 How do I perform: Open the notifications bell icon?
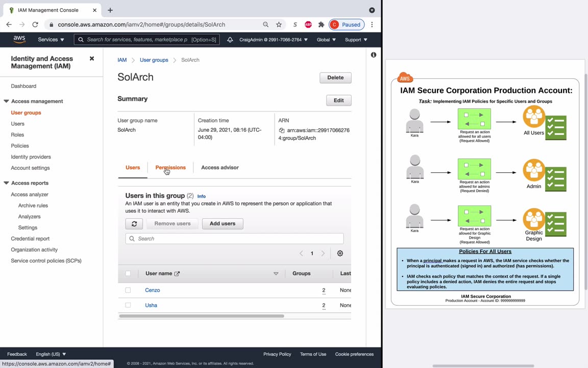(x=230, y=39)
